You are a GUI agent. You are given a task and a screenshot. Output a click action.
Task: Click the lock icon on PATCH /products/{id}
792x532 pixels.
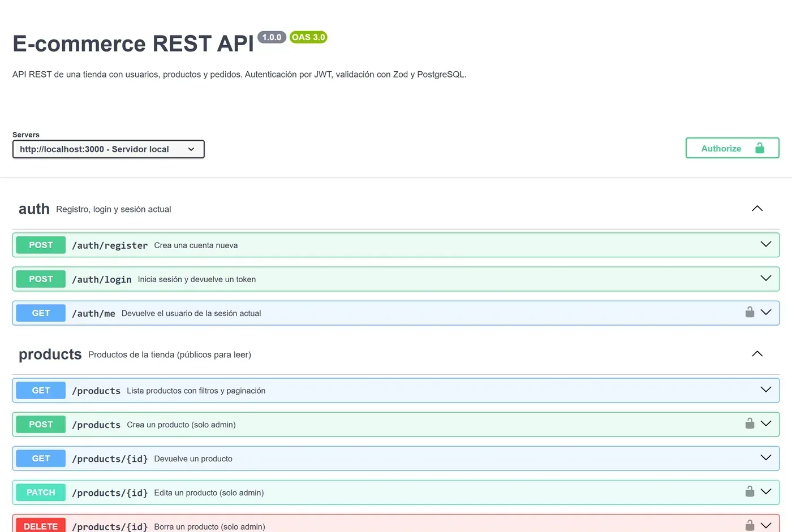point(750,491)
